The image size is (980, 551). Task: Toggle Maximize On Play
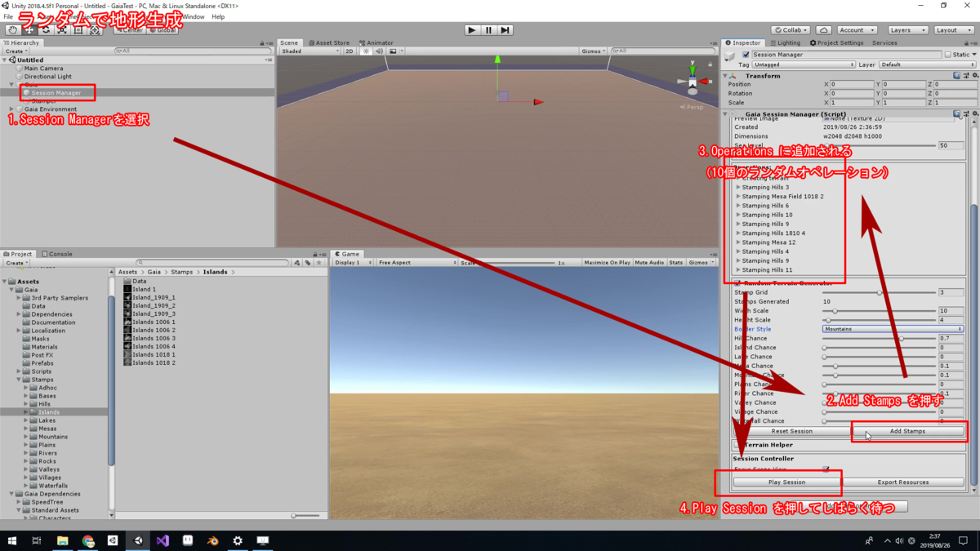(607, 263)
